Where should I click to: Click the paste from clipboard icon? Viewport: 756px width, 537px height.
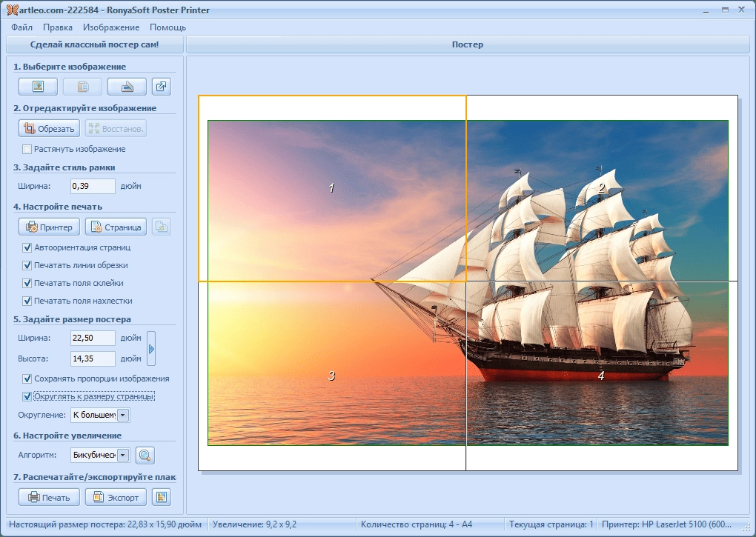tap(82, 87)
